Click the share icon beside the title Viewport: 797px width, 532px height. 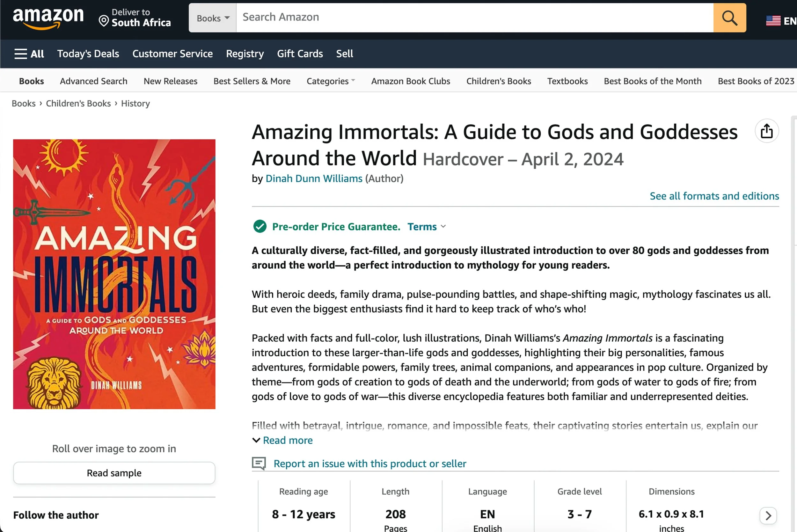tap(766, 131)
